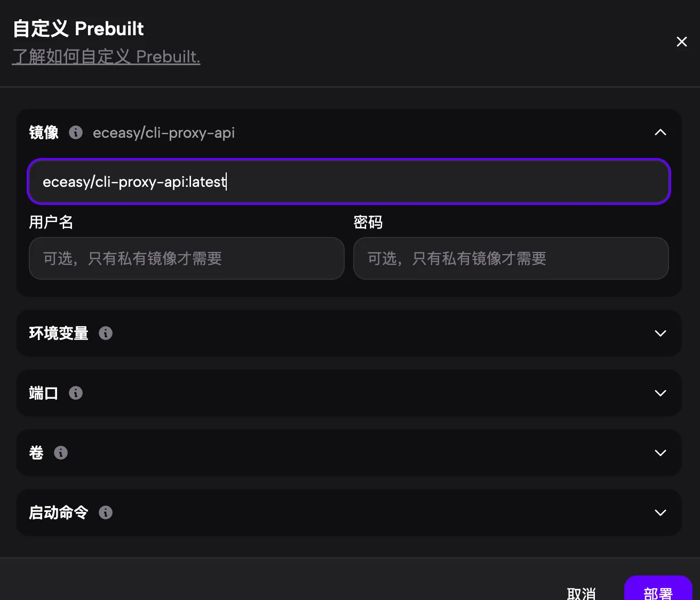Open the 了解如何自定义 Prebuilt link

pyautogui.click(x=106, y=57)
